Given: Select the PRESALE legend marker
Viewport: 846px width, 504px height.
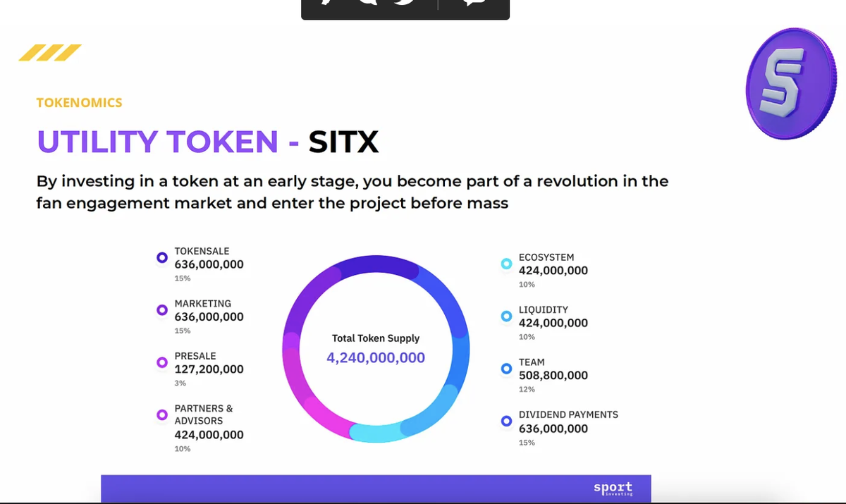Looking at the screenshot, I should click(162, 363).
